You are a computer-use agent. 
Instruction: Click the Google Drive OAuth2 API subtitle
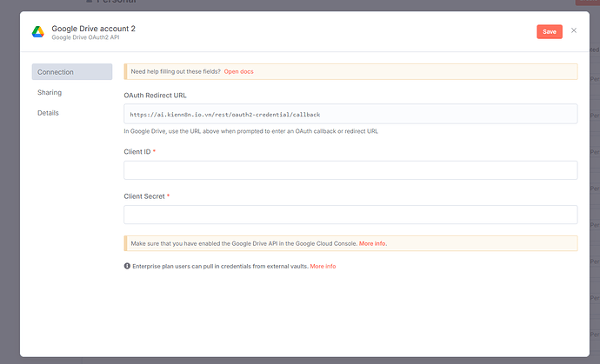pyautogui.click(x=85, y=37)
